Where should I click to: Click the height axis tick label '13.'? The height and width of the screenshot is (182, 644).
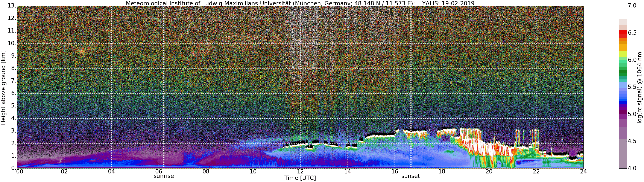click(12, 6)
